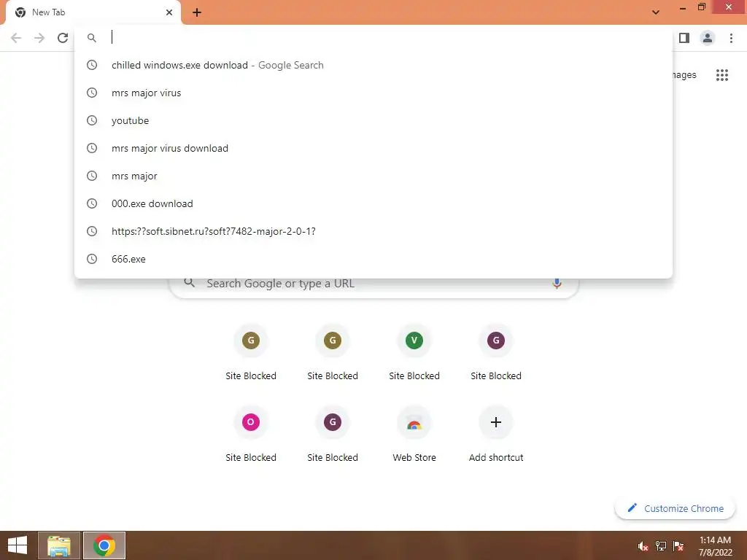Viewport: 747px width, 560px height.
Task: Click the browser back arrow
Action: tap(16, 38)
